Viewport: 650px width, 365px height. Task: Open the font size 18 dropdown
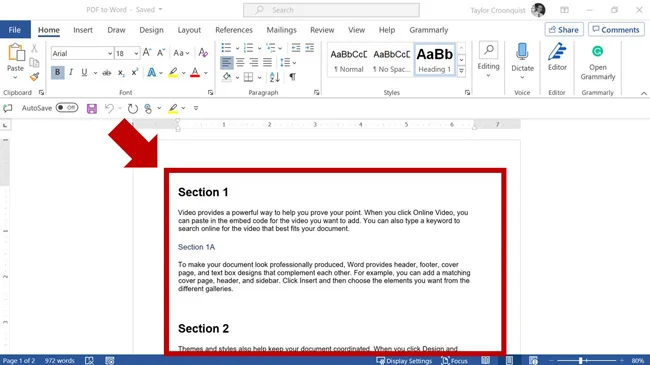[x=136, y=54]
